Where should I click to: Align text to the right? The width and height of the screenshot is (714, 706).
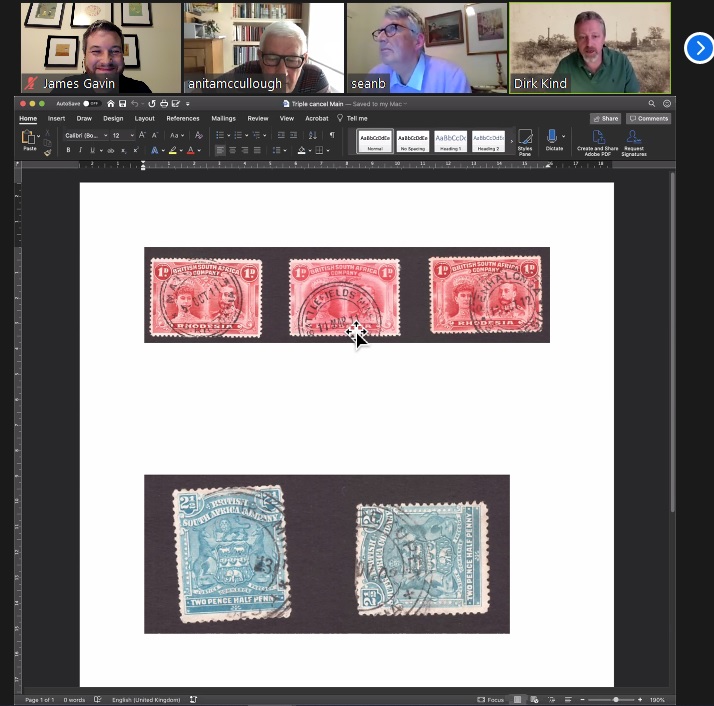pyautogui.click(x=245, y=150)
